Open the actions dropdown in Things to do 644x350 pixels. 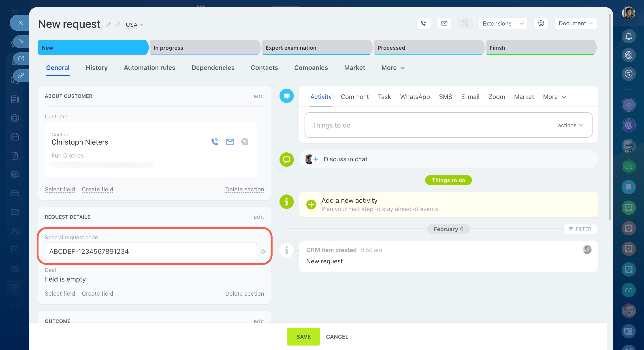click(x=570, y=125)
